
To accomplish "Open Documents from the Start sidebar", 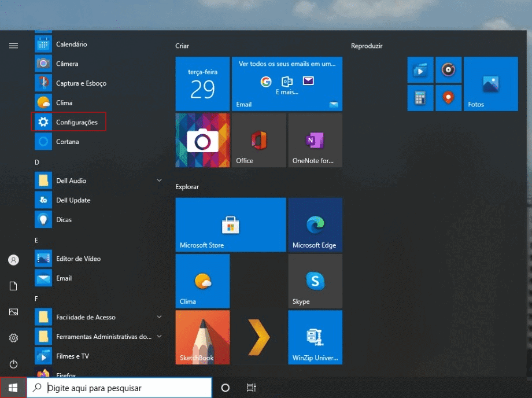I will [x=13, y=286].
